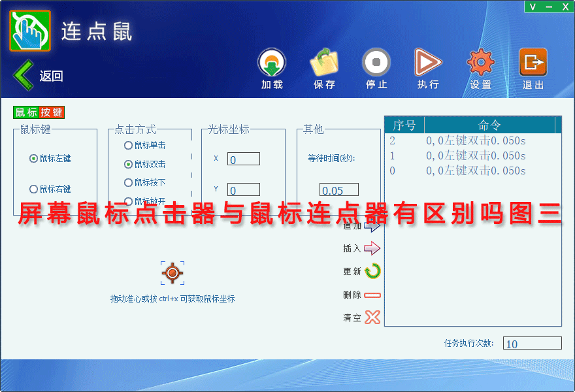Select command row with 序号 2
This screenshot has height=392, width=575.
(473, 141)
